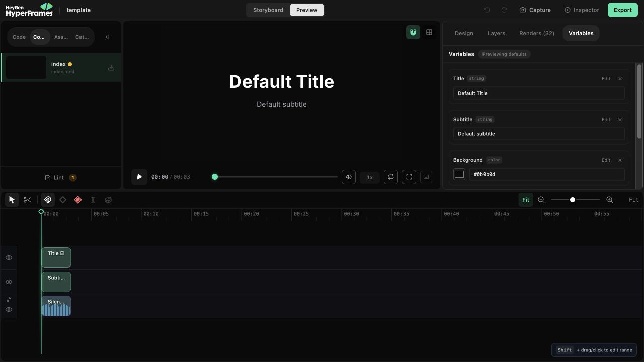The width and height of the screenshot is (644, 362).
Task: Play the preview
Action: click(x=139, y=177)
